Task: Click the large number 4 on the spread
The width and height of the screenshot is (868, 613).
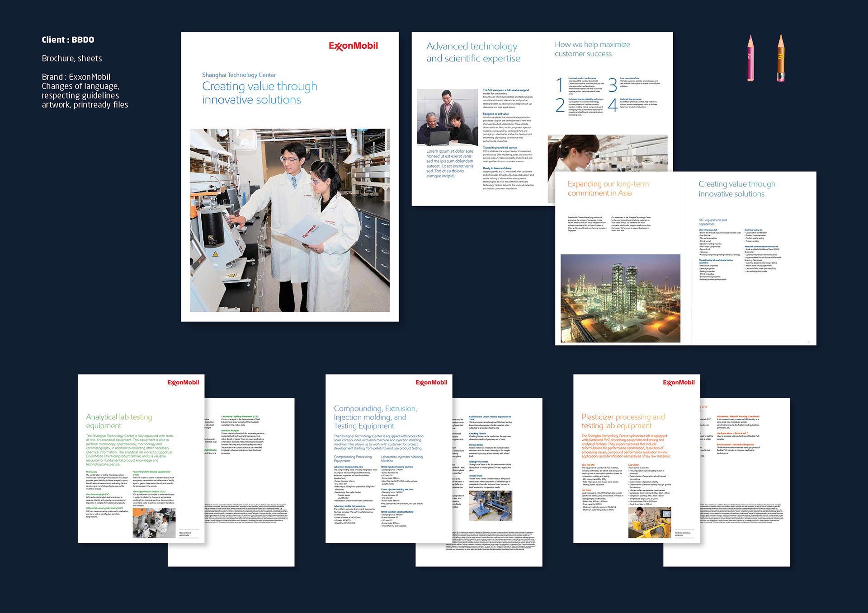Action: tap(613, 105)
